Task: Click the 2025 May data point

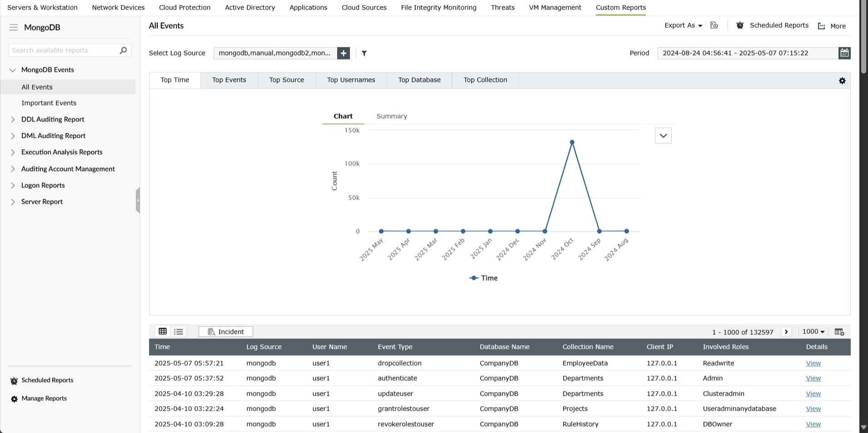Action: 381,231
